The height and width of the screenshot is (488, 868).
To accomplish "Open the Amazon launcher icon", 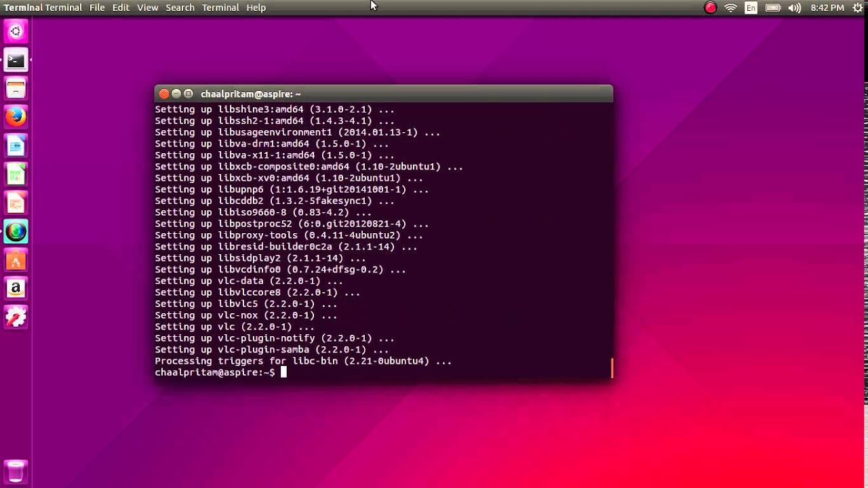I will click(x=16, y=289).
